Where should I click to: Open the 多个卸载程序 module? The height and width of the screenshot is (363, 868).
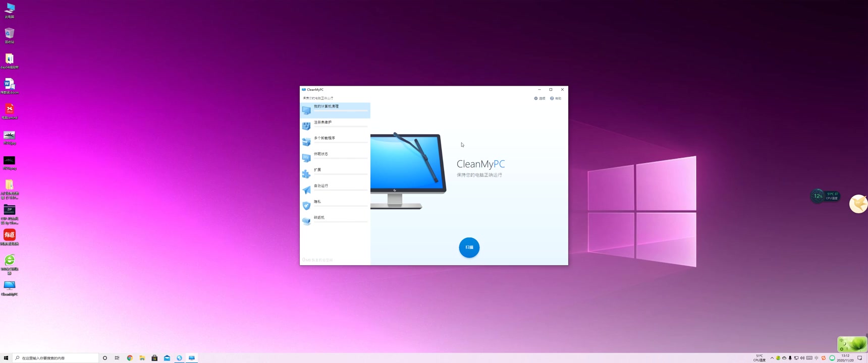coord(335,142)
